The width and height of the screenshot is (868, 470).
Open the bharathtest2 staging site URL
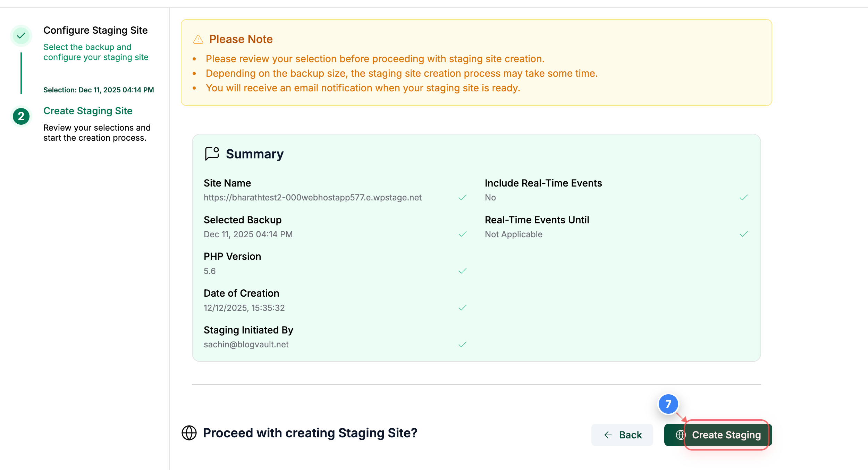coord(312,197)
